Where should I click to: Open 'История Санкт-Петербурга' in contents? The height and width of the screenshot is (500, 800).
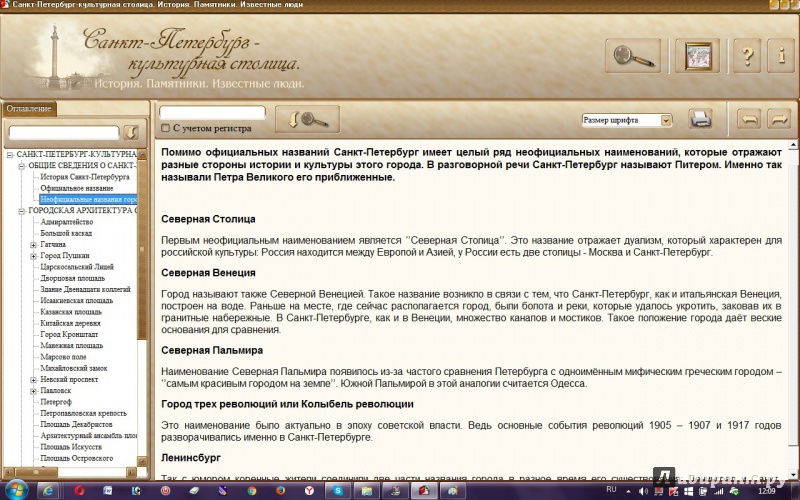click(85, 177)
